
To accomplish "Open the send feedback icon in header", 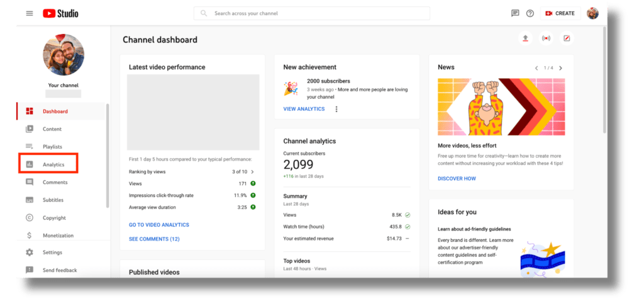I will point(515,13).
